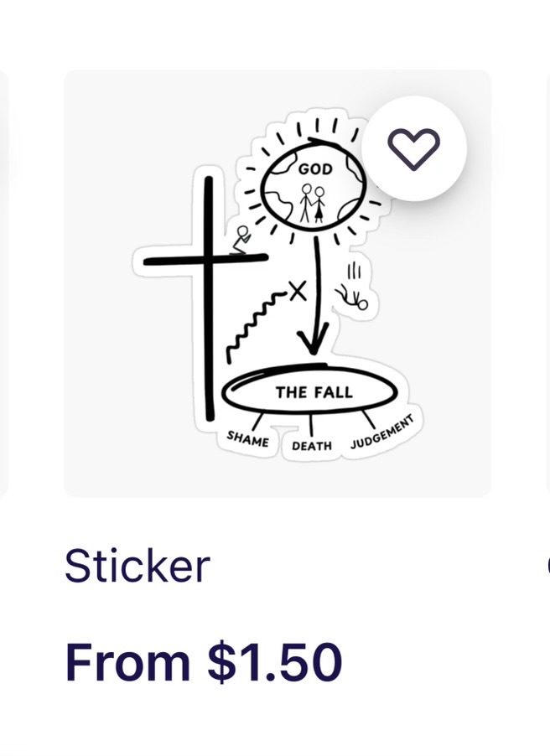The height and width of the screenshot is (756, 550).
Task: Click the SHAME label under the oval
Action: pos(248,439)
